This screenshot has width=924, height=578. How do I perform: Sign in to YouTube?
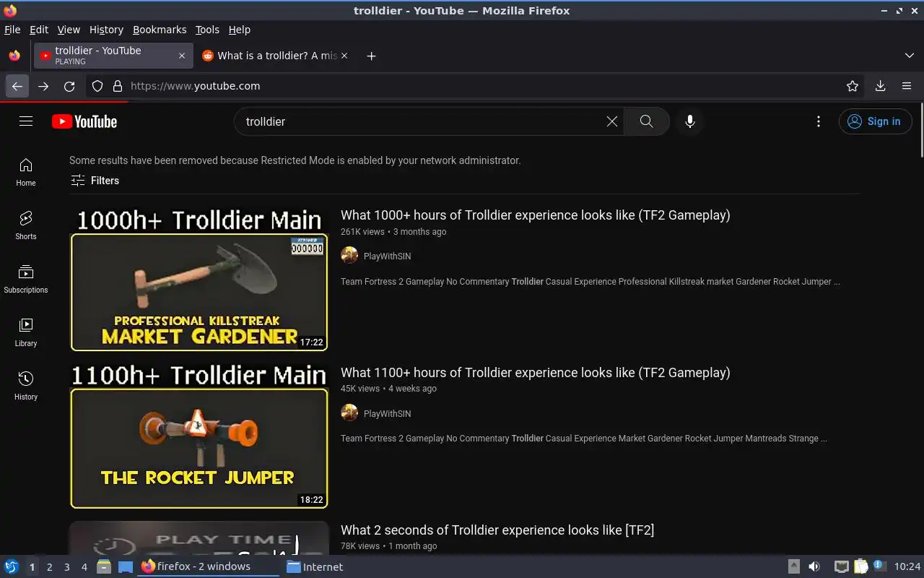pos(874,121)
